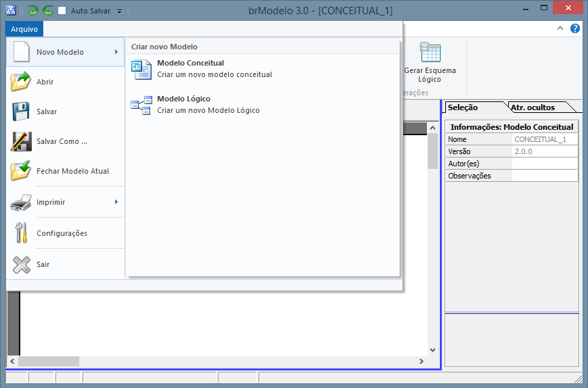Click the database table Gerar Esquema icon
This screenshot has width=588, height=388.
pos(430,52)
